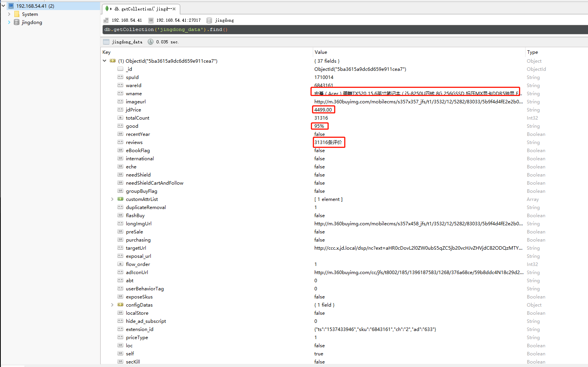Select the targetUrl field row
Viewport: 588px width, 367px height.
(344, 248)
